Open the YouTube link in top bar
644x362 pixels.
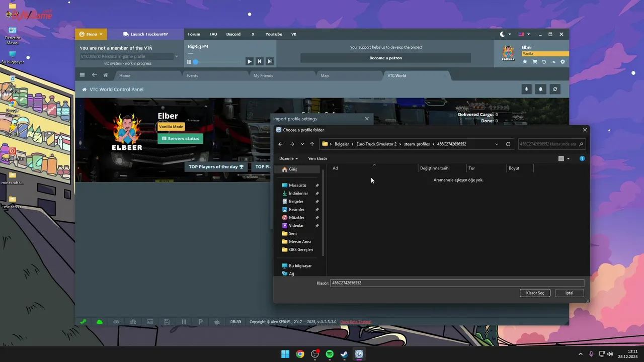[x=274, y=34]
